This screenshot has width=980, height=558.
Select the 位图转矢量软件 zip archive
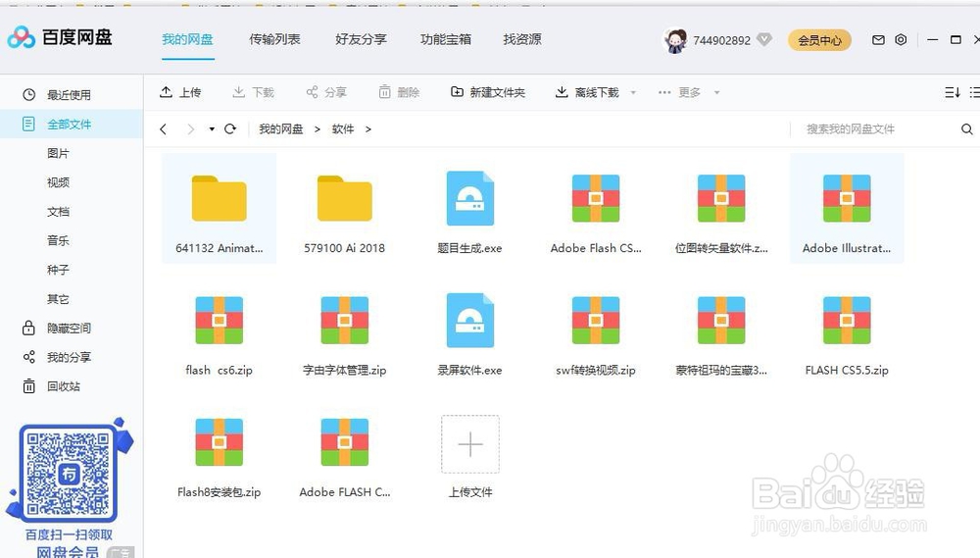[721, 198]
